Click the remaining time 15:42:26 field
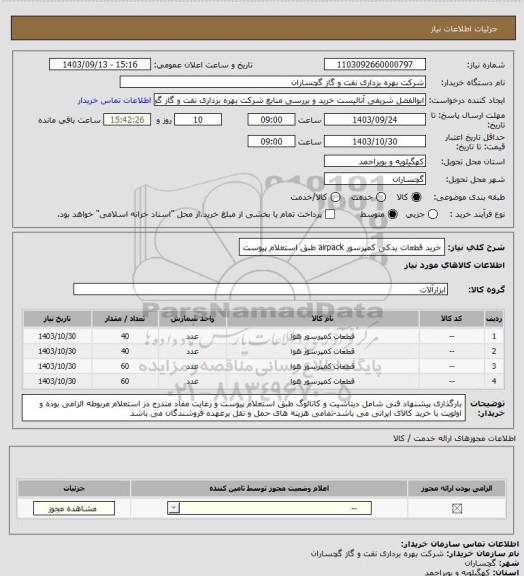This screenshot has width=524, height=576. pos(127,120)
